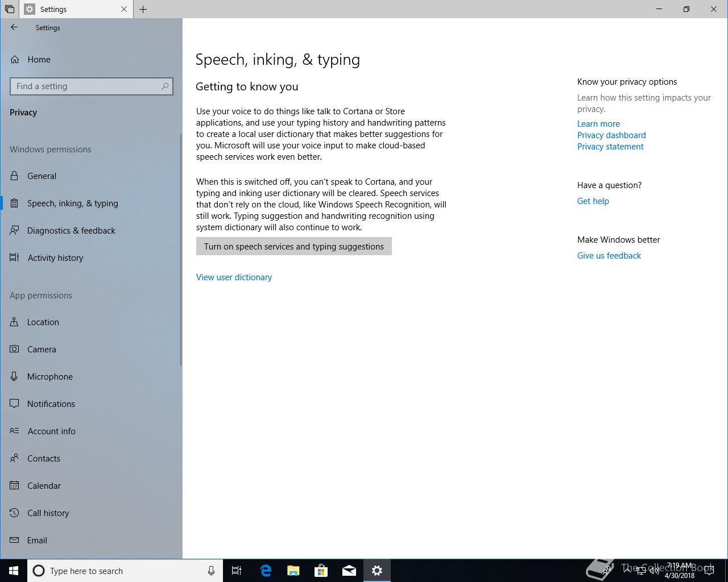
Task: Click Give us feedback link
Action: 609,256
